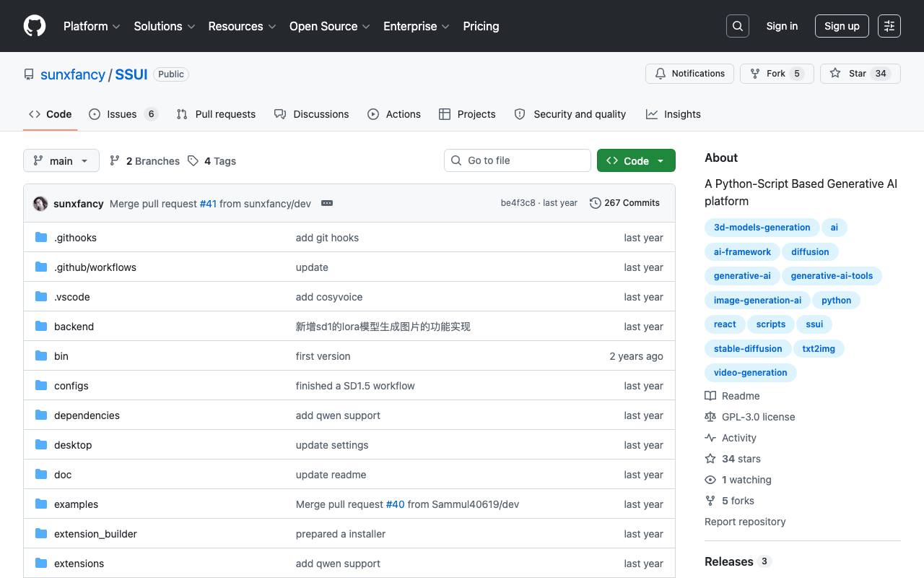
Task: Open pull request #41 link
Action: point(208,204)
